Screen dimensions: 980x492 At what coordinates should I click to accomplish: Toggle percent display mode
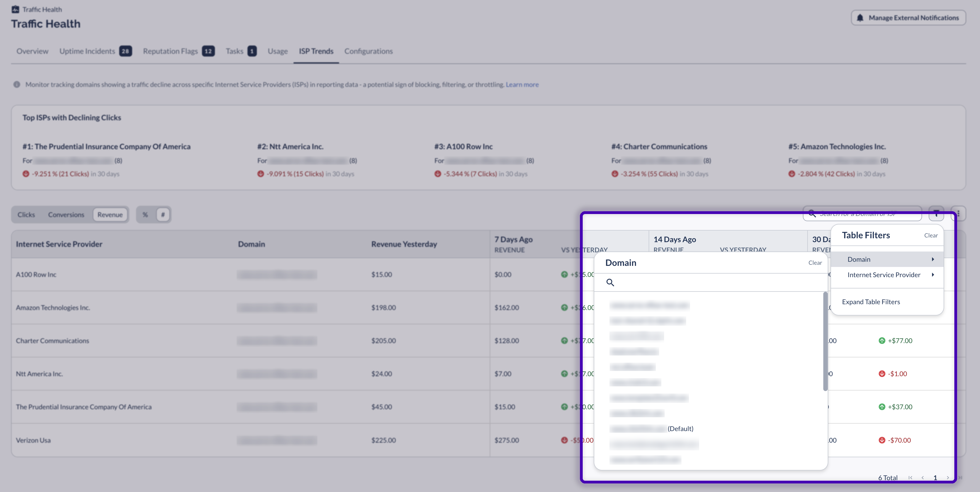(145, 215)
